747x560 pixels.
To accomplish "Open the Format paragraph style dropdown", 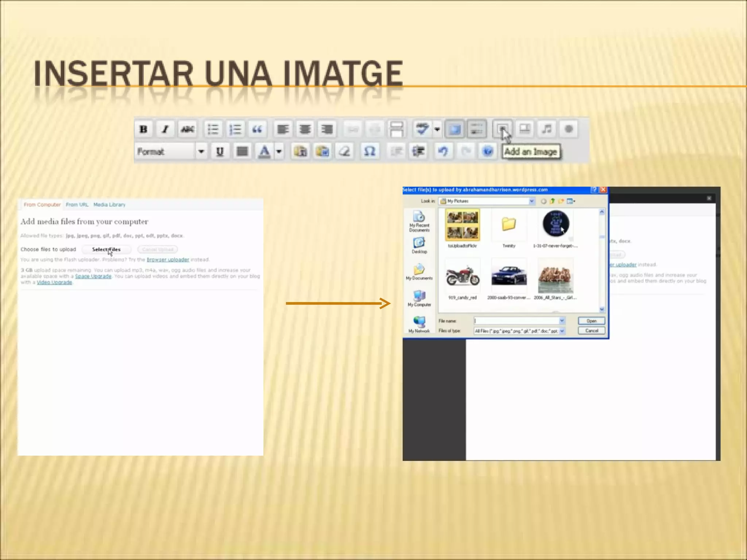I will tap(171, 151).
